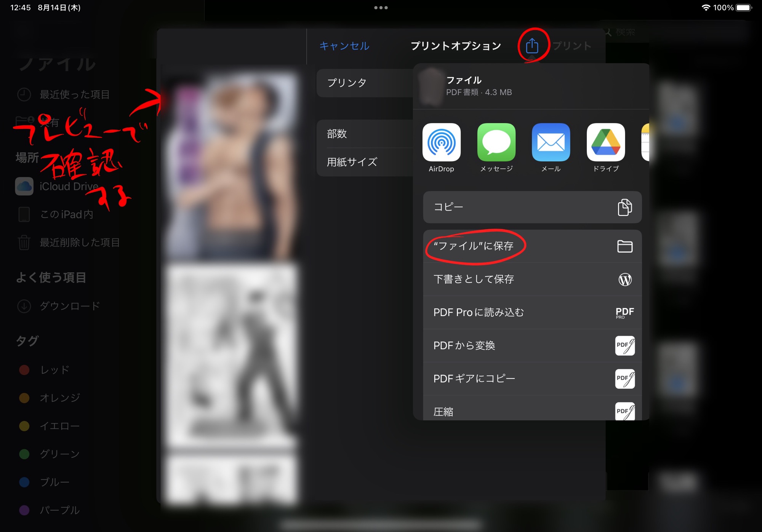Choose "ファイル"に保存 option

(x=532, y=246)
